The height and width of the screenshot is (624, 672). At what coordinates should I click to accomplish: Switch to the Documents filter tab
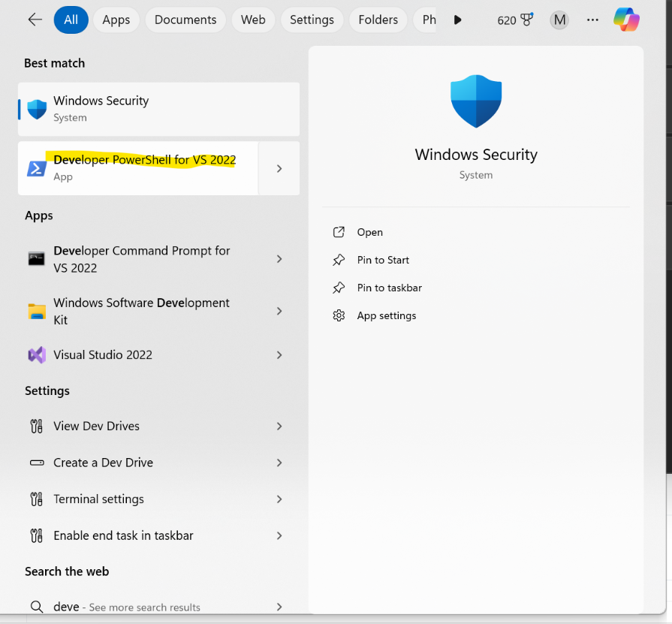(185, 20)
